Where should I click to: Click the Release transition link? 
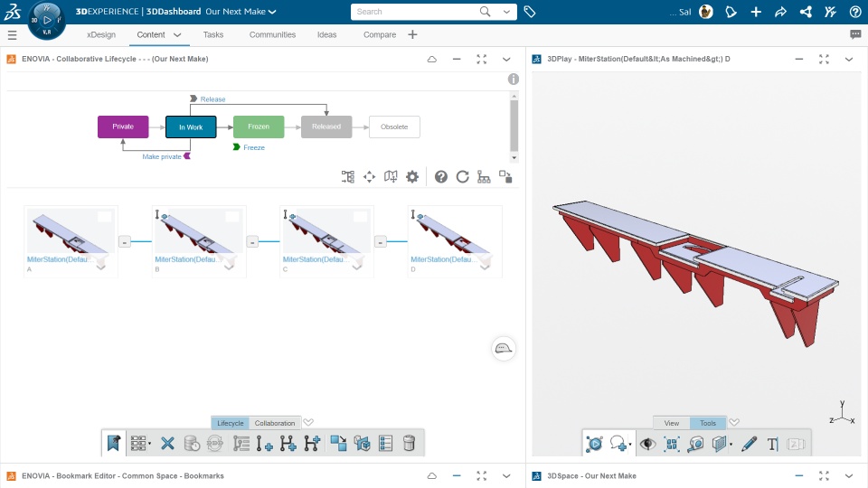212,99
